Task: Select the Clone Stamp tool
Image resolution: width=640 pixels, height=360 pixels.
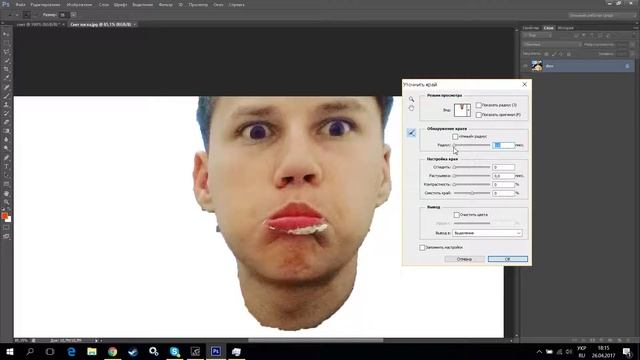Action: point(6,104)
